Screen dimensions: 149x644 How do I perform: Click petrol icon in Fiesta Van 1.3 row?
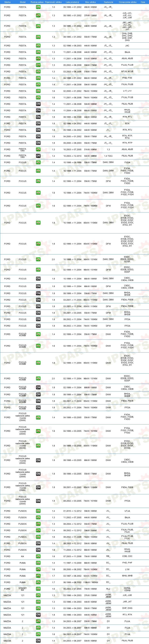[38, 149]
